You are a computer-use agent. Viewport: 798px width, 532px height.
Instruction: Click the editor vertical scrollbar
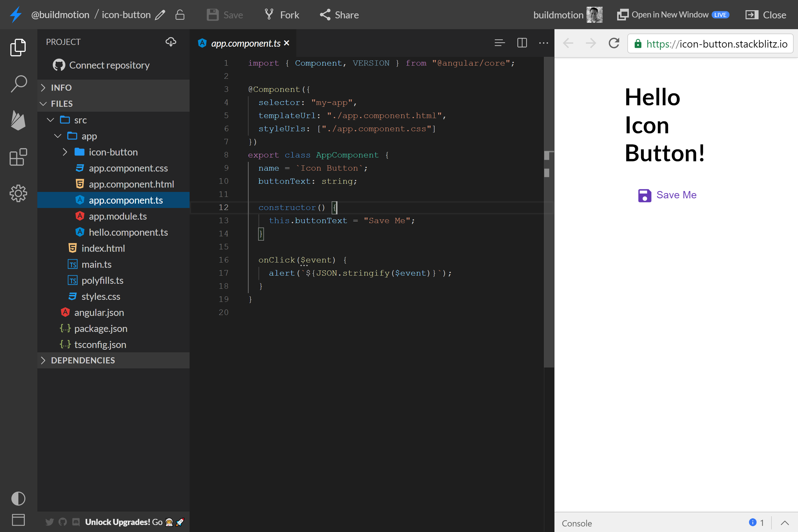click(549, 237)
